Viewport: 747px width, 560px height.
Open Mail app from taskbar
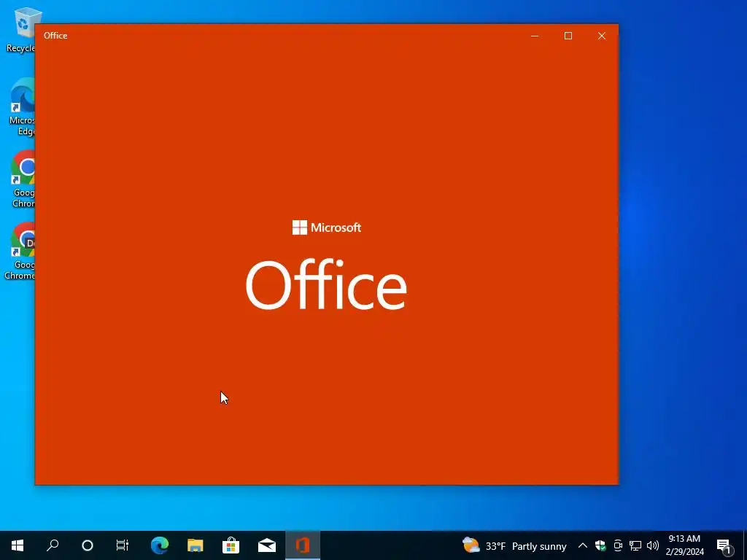point(267,545)
